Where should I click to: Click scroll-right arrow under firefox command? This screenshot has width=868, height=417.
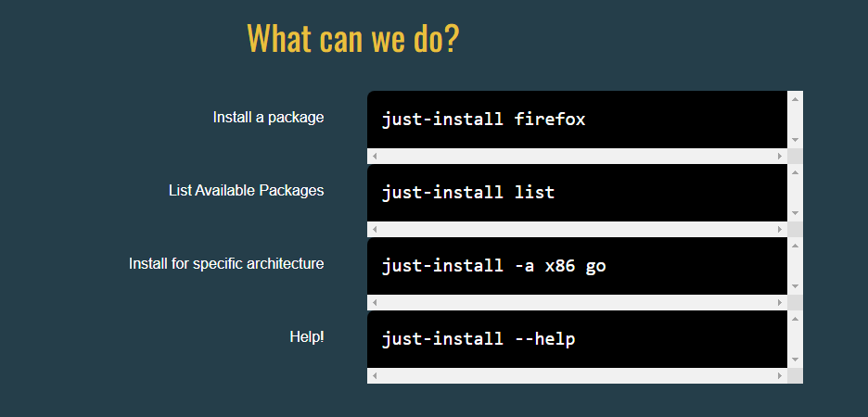(x=780, y=156)
